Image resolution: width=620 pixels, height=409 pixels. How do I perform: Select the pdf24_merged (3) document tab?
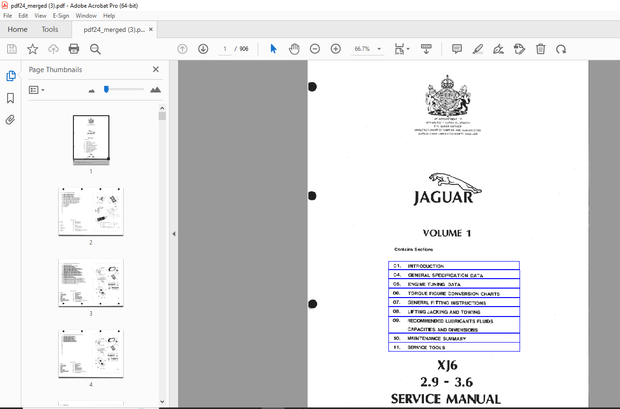click(114, 30)
